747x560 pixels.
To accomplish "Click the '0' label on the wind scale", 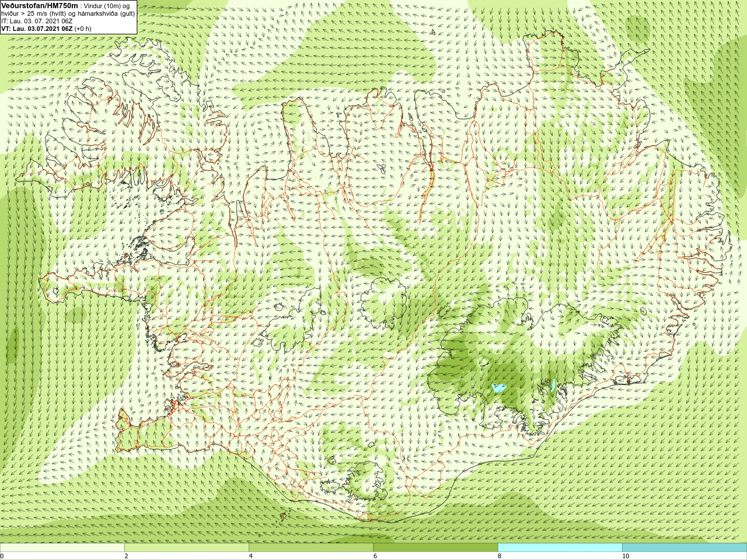I will [2, 556].
